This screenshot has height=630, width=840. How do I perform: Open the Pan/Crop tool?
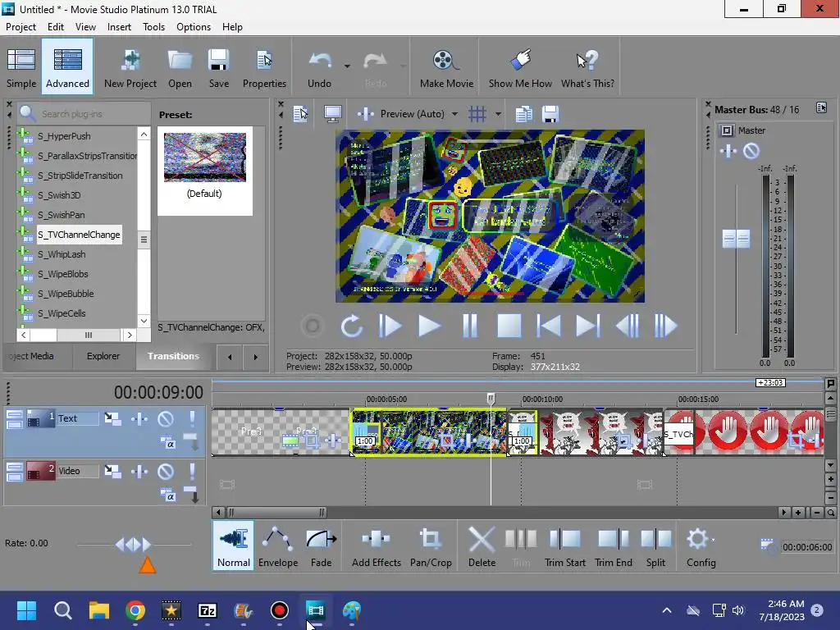(x=431, y=546)
